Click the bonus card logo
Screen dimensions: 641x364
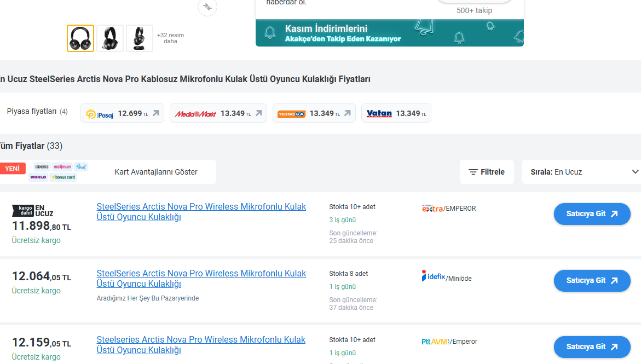[63, 177]
